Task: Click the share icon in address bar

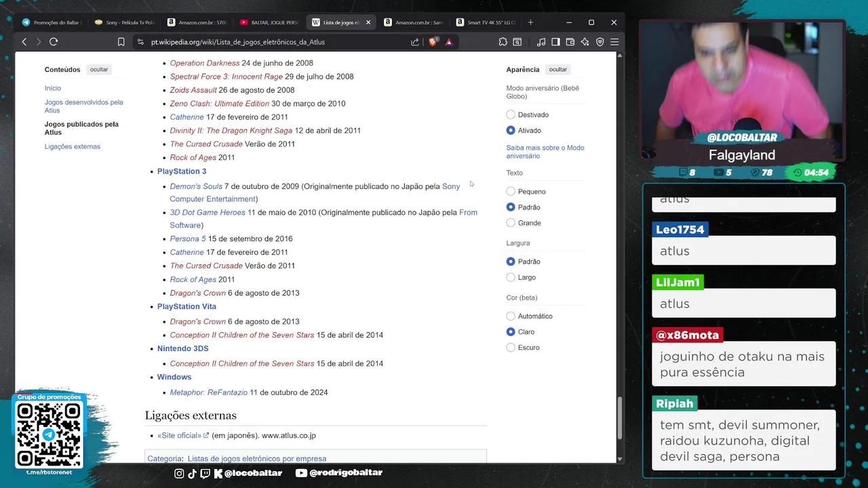Action: [x=415, y=42]
